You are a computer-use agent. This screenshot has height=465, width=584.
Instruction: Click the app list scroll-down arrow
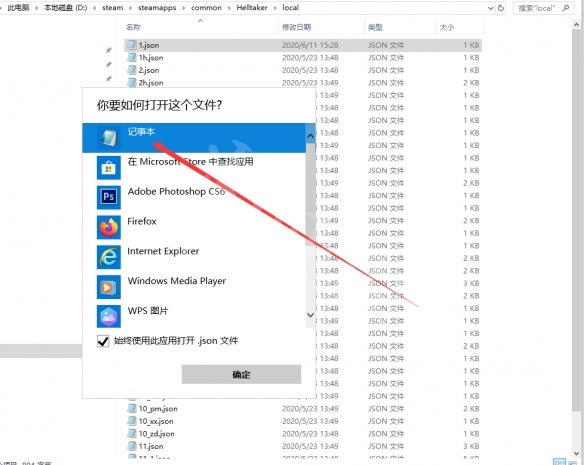click(310, 315)
